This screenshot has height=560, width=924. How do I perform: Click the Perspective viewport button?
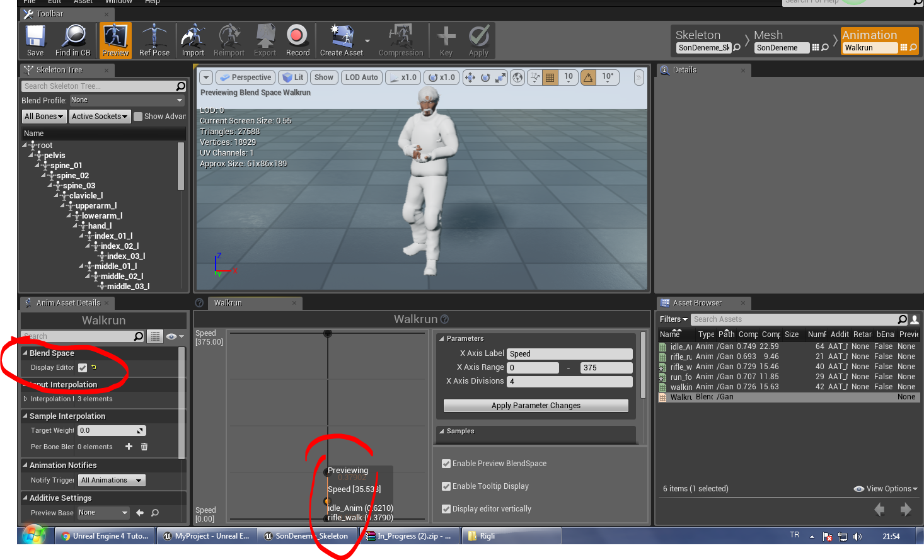pyautogui.click(x=245, y=77)
